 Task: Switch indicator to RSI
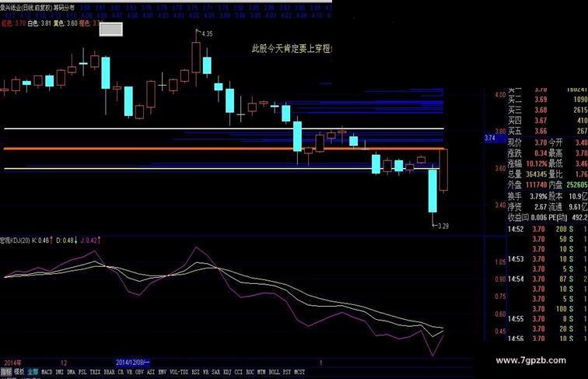(195, 372)
